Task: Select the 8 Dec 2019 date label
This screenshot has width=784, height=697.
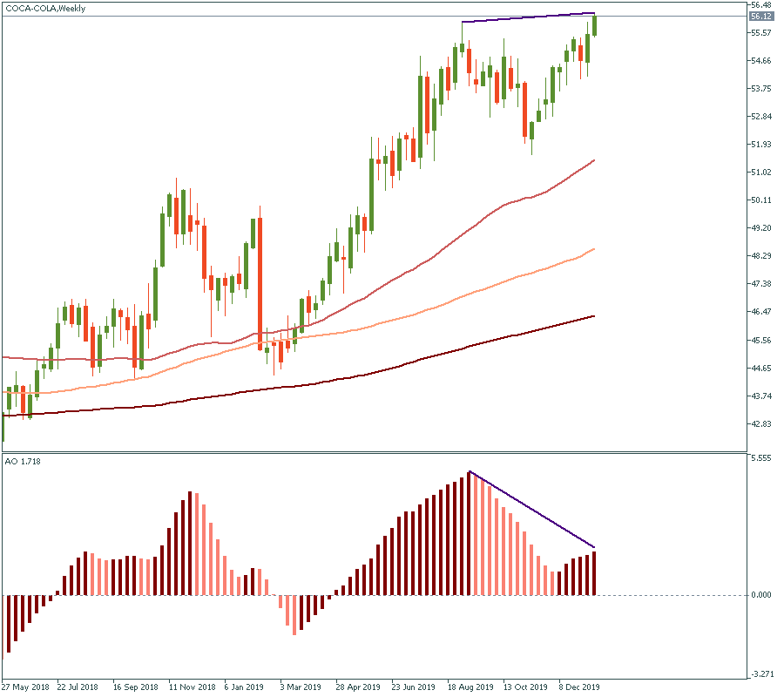Action: pos(581,686)
